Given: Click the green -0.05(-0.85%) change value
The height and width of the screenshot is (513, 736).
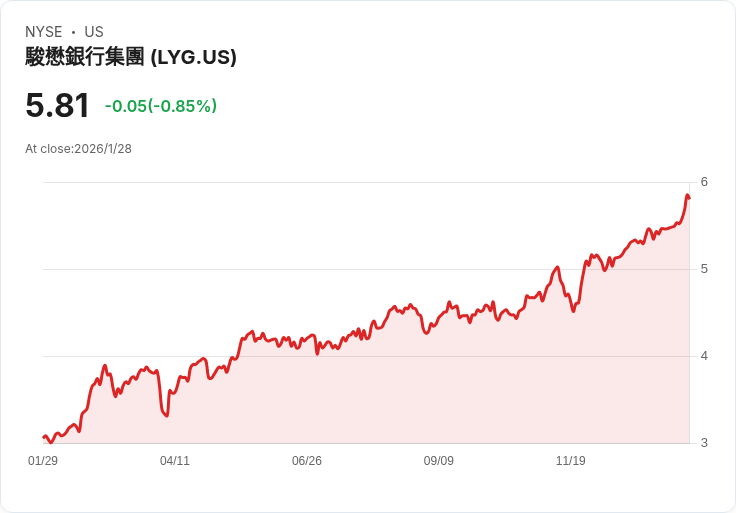Looking at the screenshot, I should click(x=161, y=106).
